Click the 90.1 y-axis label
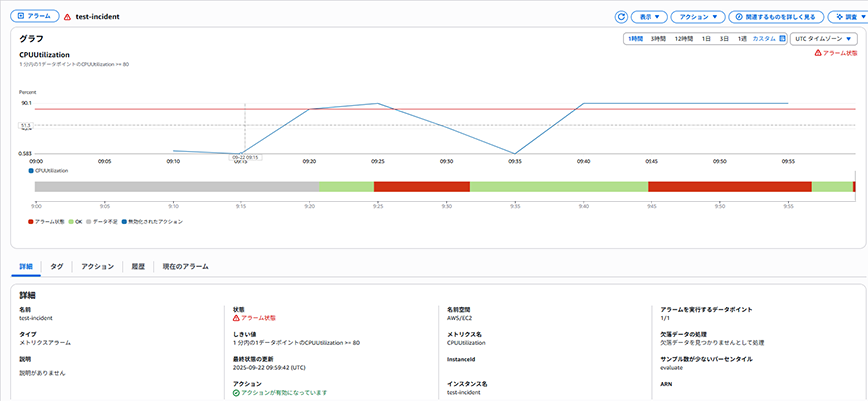The height and width of the screenshot is (401, 868). click(x=26, y=103)
